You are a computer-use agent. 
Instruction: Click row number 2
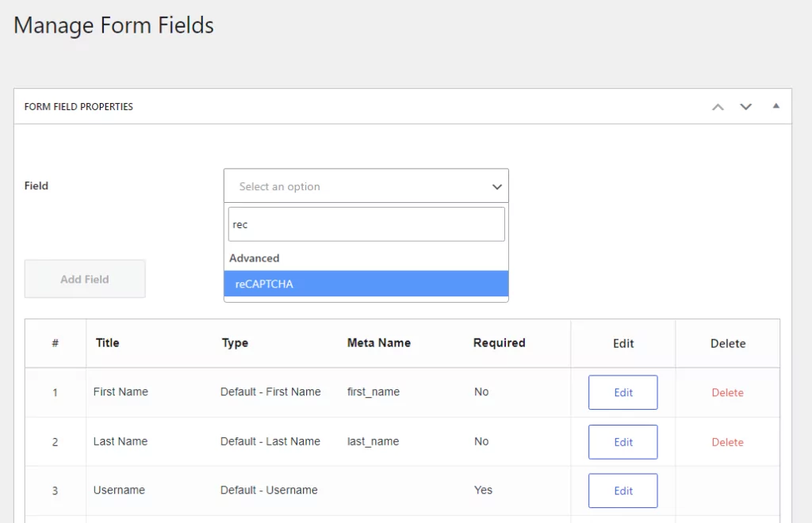55,442
